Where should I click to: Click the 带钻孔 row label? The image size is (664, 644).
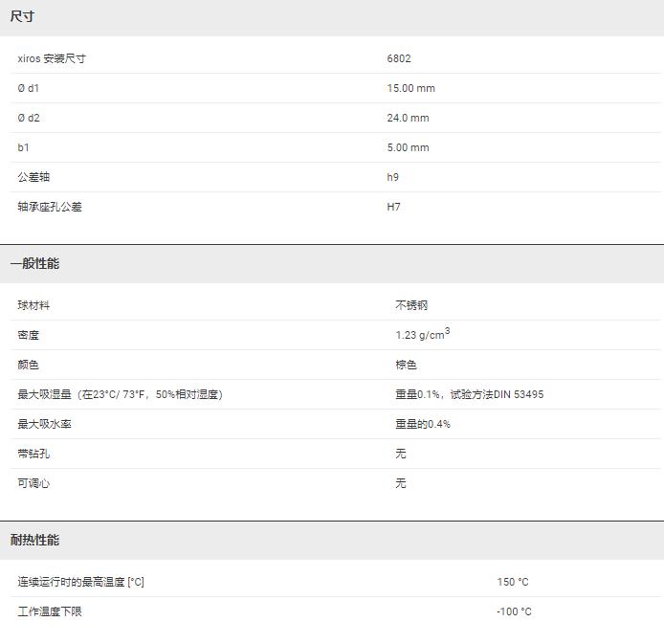tap(33, 454)
